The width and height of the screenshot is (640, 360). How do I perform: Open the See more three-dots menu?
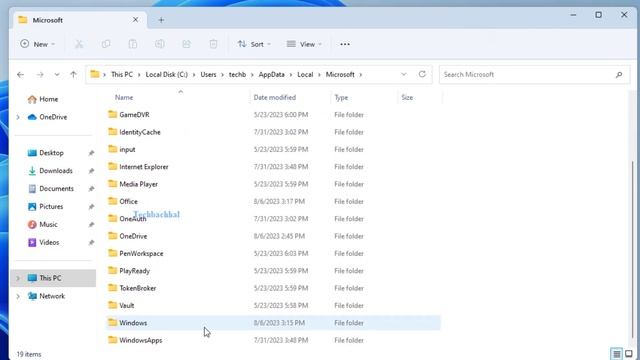click(x=345, y=44)
